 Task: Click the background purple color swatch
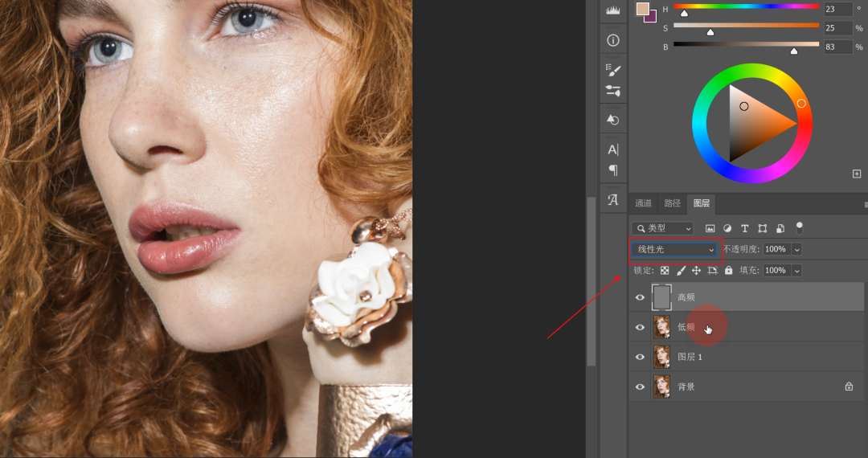[652, 18]
